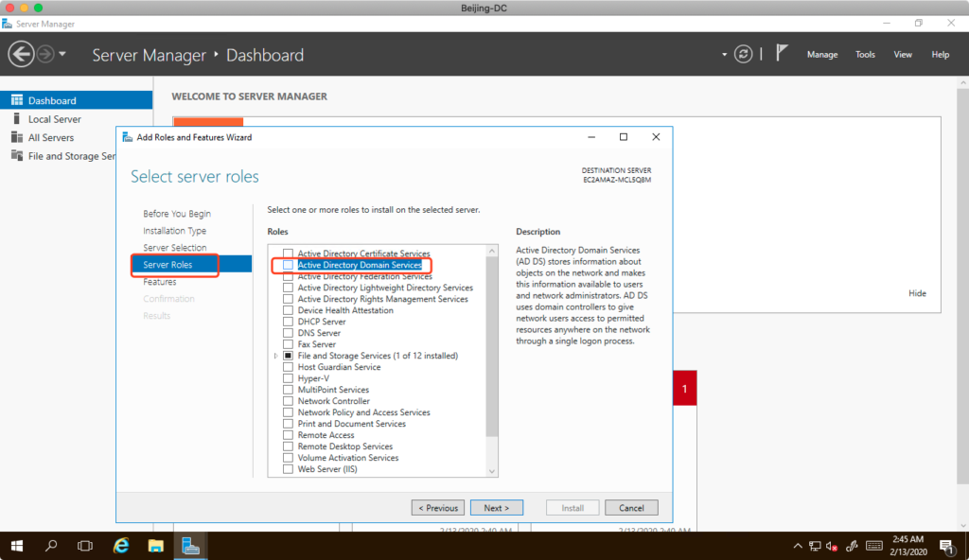Viewport: 969px width, 560px height.
Task: Click the Windows Start button
Action: coord(17,546)
